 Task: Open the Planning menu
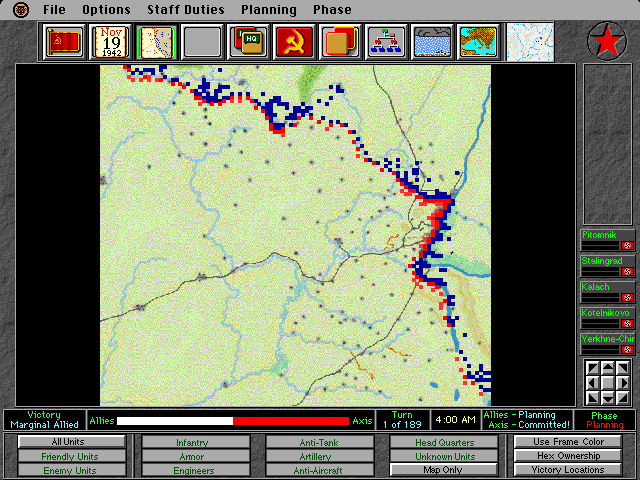[269, 9]
